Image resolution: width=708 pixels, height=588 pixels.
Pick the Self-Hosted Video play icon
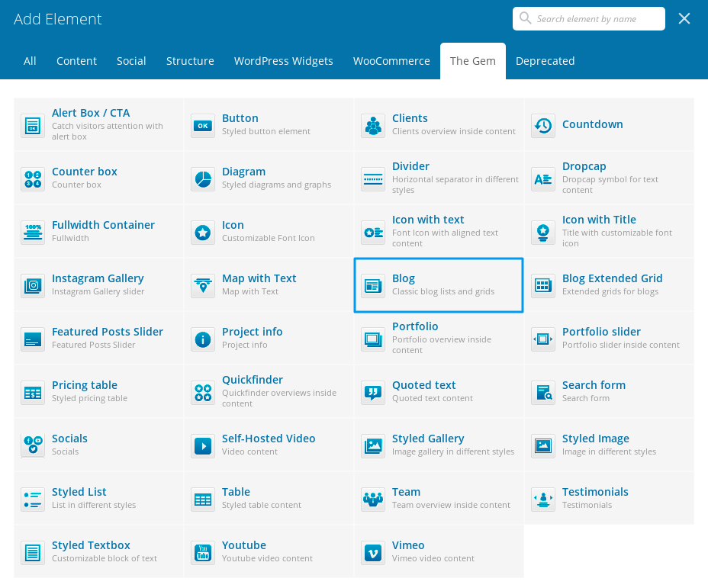[203, 446]
